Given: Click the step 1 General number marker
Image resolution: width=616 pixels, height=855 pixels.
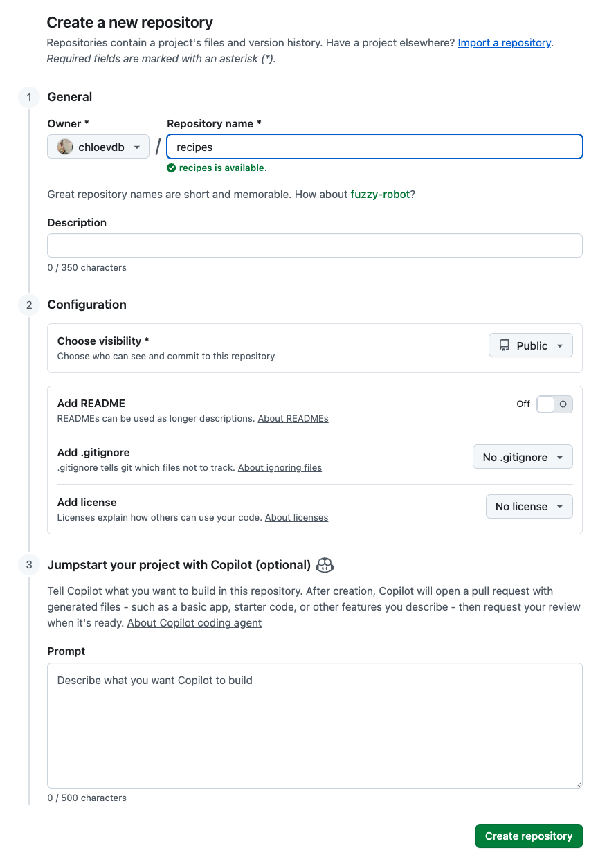Looking at the screenshot, I should [x=29, y=97].
